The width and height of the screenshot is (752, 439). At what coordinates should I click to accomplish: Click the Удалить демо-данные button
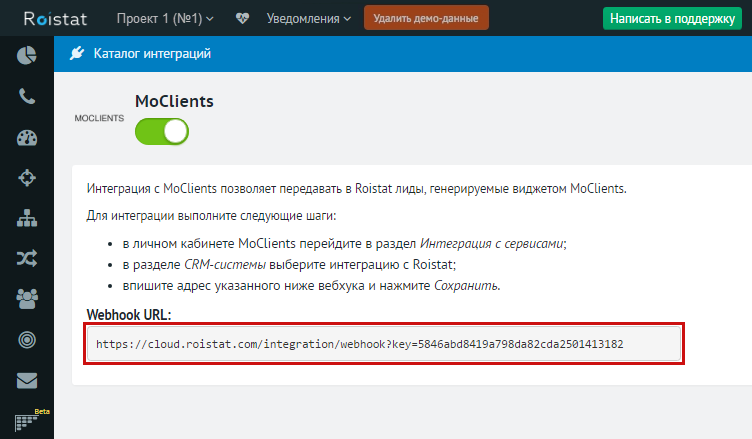[x=426, y=18]
